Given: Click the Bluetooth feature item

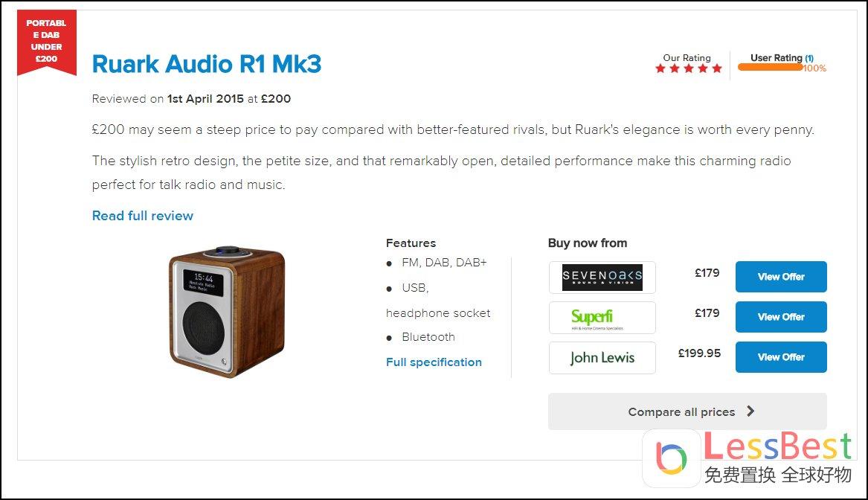Looking at the screenshot, I should [428, 337].
